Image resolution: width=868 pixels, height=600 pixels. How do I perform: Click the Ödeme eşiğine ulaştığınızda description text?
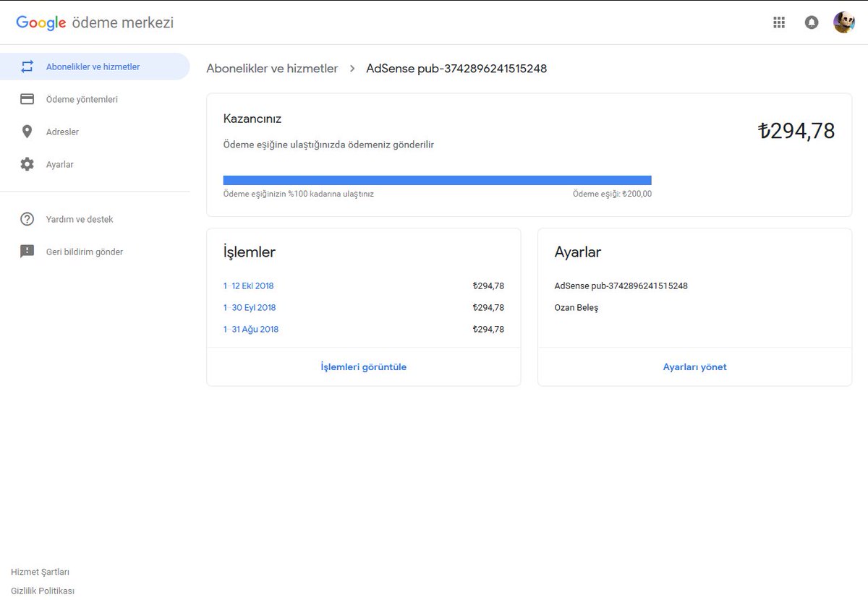point(329,145)
